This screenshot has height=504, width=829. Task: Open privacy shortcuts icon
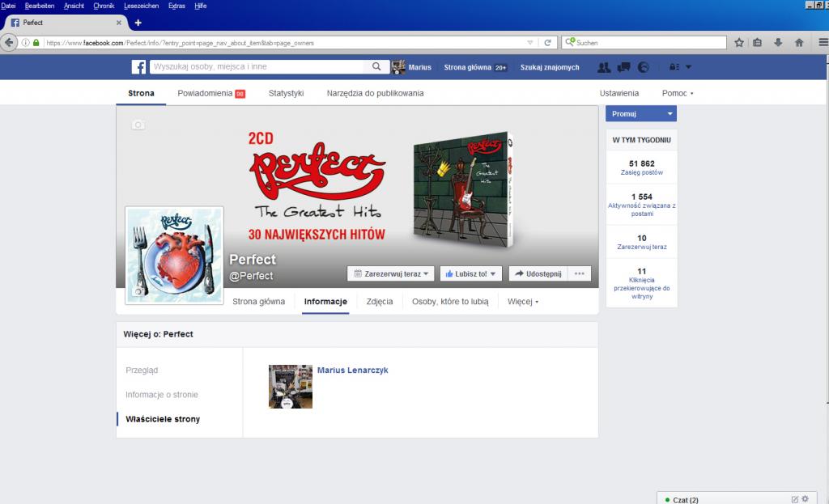[x=674, y=67]
